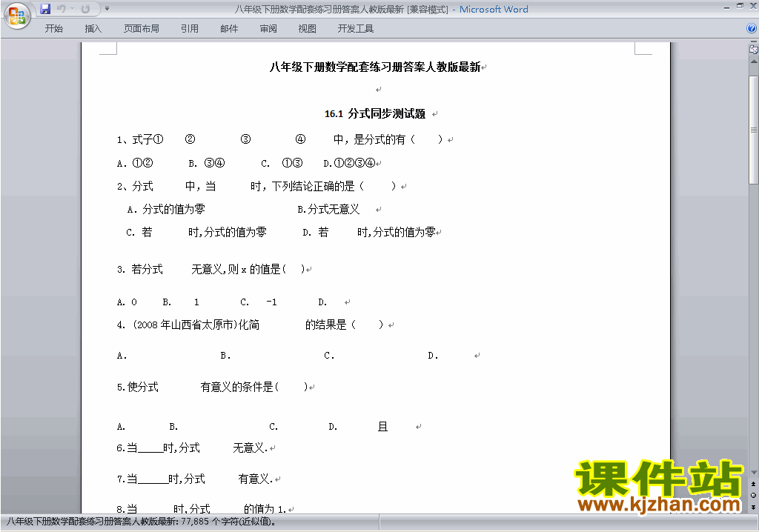Click answer option B. ③④
759x532 pixels.
tap(207, 163)
